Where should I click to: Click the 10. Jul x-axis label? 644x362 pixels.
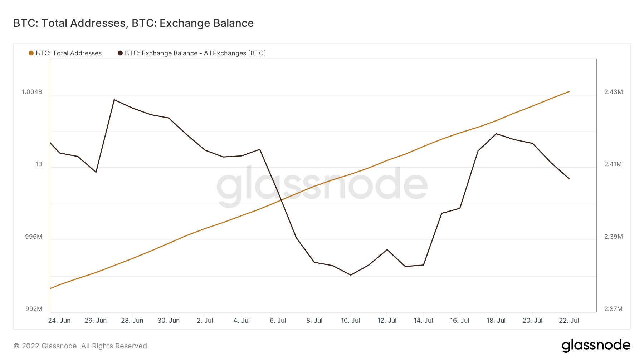[x=350, y=321]
